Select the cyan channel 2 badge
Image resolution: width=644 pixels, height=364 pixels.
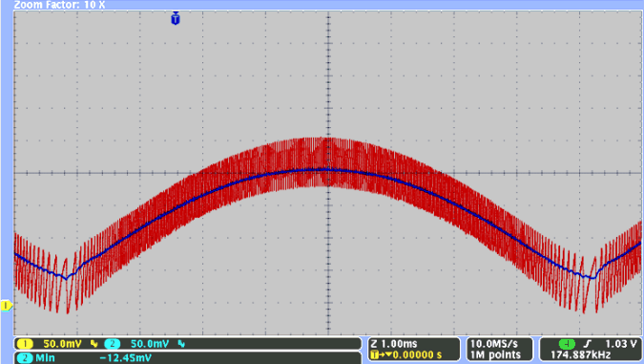pos(113,344)
